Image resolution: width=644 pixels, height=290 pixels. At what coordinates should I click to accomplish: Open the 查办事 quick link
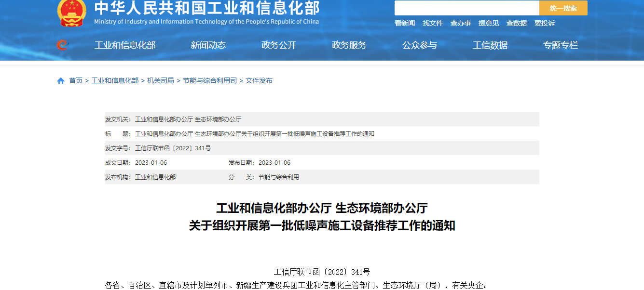[x=461, y=23]
